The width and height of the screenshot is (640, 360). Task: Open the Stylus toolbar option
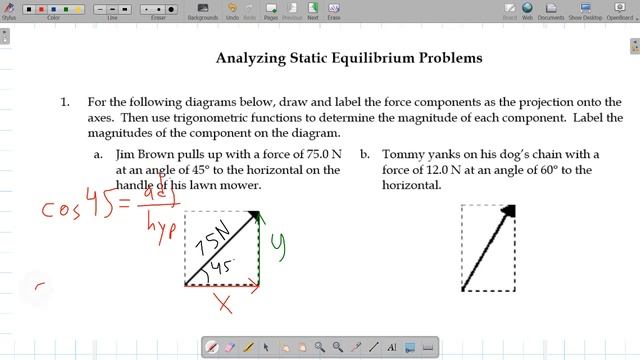click(9, 11)
